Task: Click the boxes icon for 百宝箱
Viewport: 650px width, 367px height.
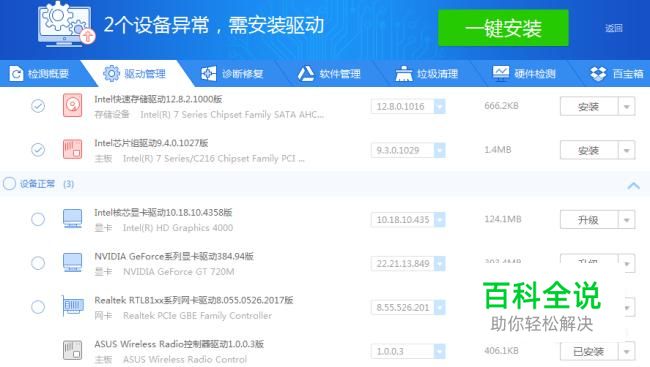Action: 598,74
